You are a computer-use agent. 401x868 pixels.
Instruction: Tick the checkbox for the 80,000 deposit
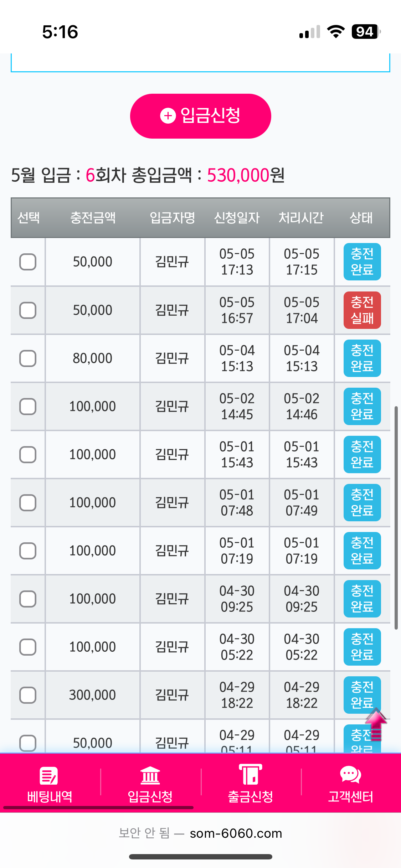28,358
